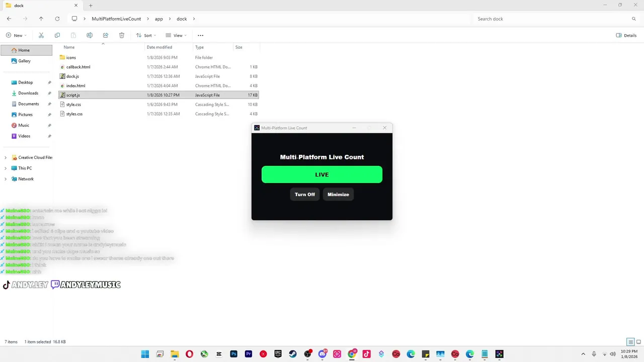This screenshot has width=644, height=362.
Task: Click the microphone icon in the system tray
Action: (594, 354)
